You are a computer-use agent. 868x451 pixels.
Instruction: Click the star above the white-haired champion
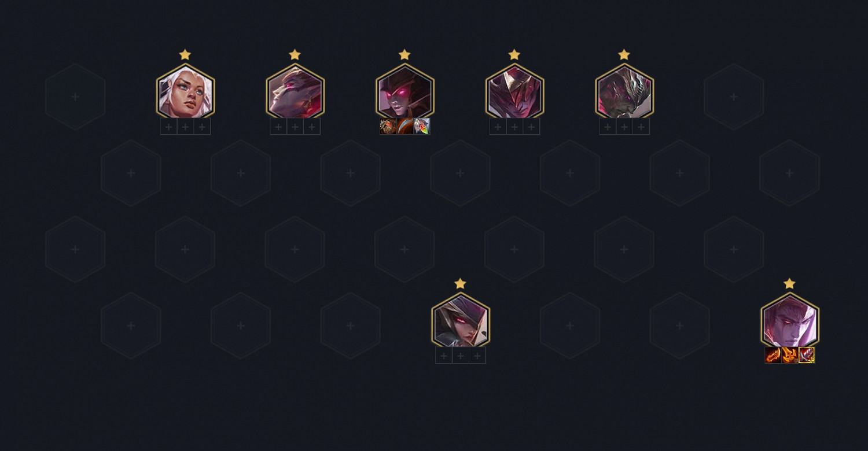[x=185, y=54]
